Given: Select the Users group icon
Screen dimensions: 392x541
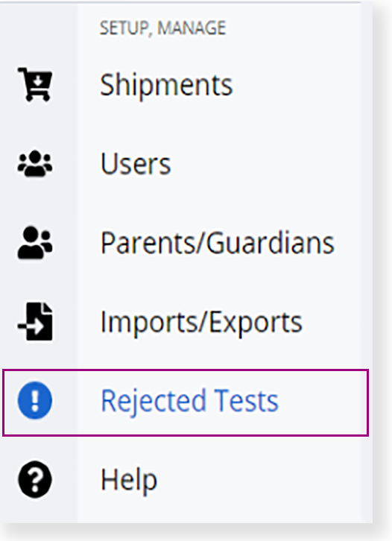Looking at the screenshot, I should [35, 163].
